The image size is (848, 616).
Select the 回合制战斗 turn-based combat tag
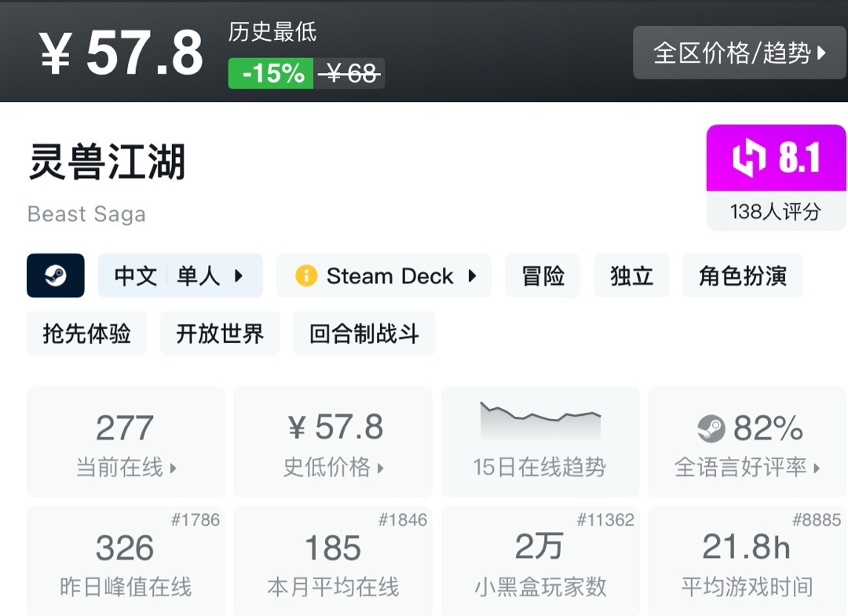[364, 334]
